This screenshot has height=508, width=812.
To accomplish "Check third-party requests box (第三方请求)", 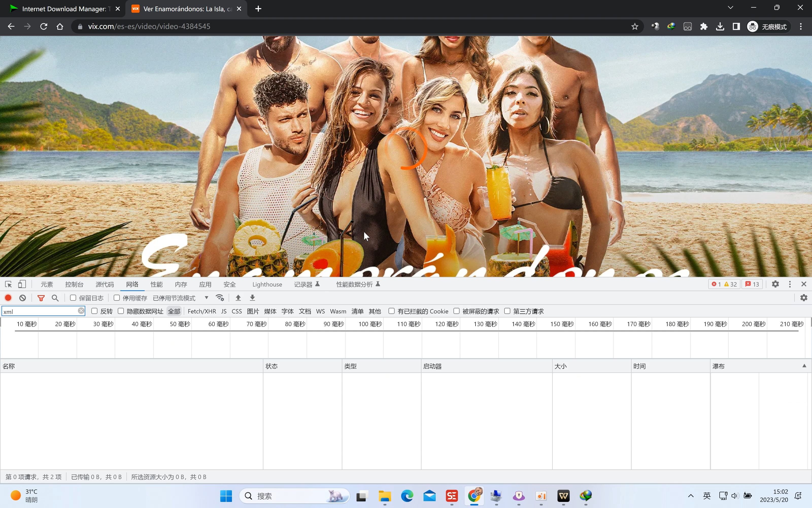I will (507, 311).
